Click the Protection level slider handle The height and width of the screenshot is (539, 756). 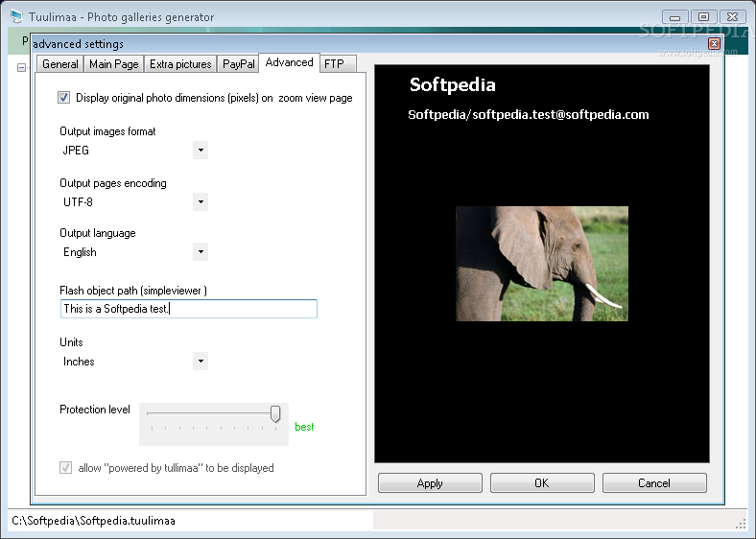(x=275, y=413)
